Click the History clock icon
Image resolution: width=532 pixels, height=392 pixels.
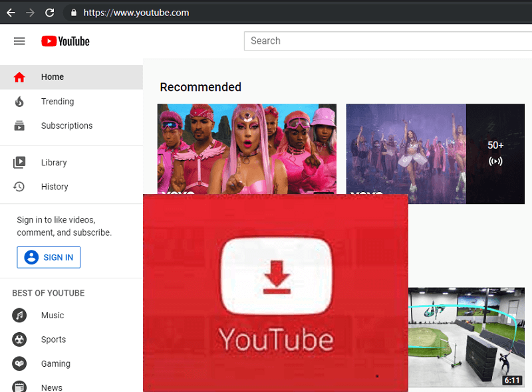[19, 187]
